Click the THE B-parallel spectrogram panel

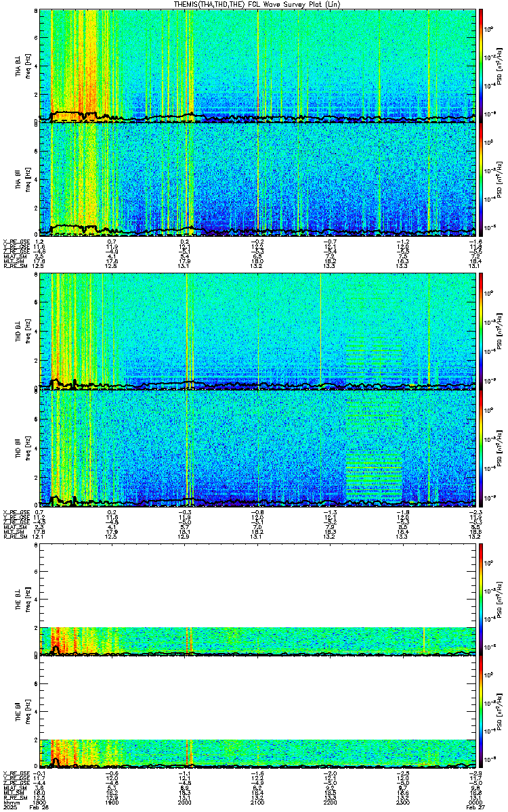pyautogui.click(x=257, y=713)
